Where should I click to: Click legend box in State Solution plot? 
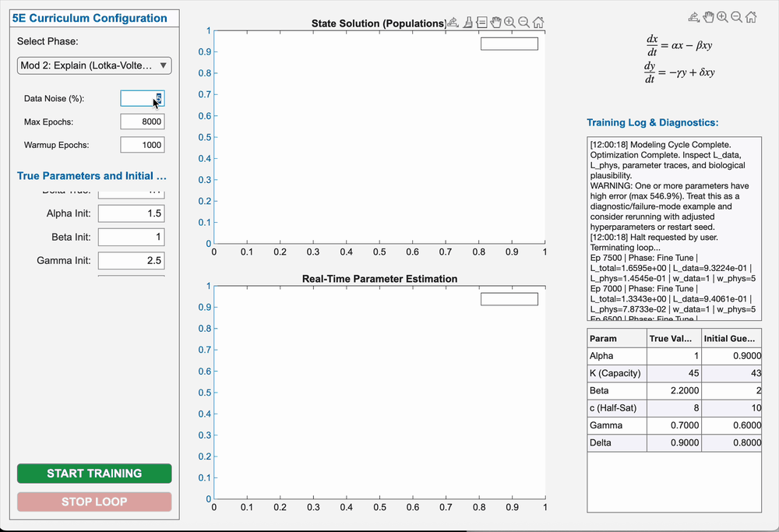[509, 44]
